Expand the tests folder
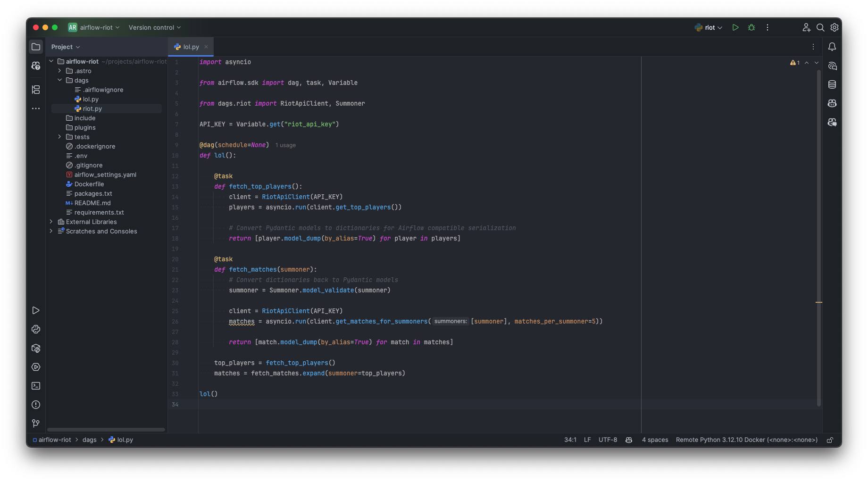868x482 pixels. [60, 137]
